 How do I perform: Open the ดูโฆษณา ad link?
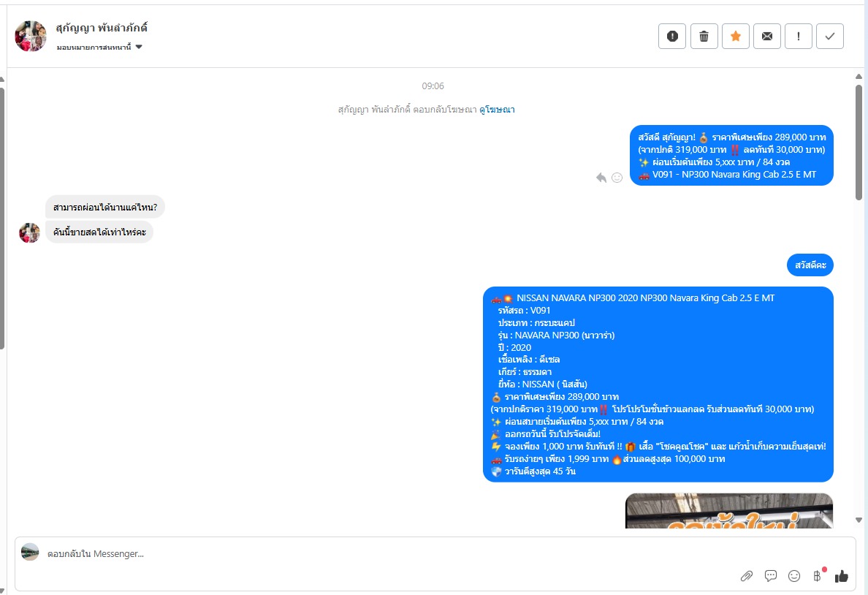point(497,110)
